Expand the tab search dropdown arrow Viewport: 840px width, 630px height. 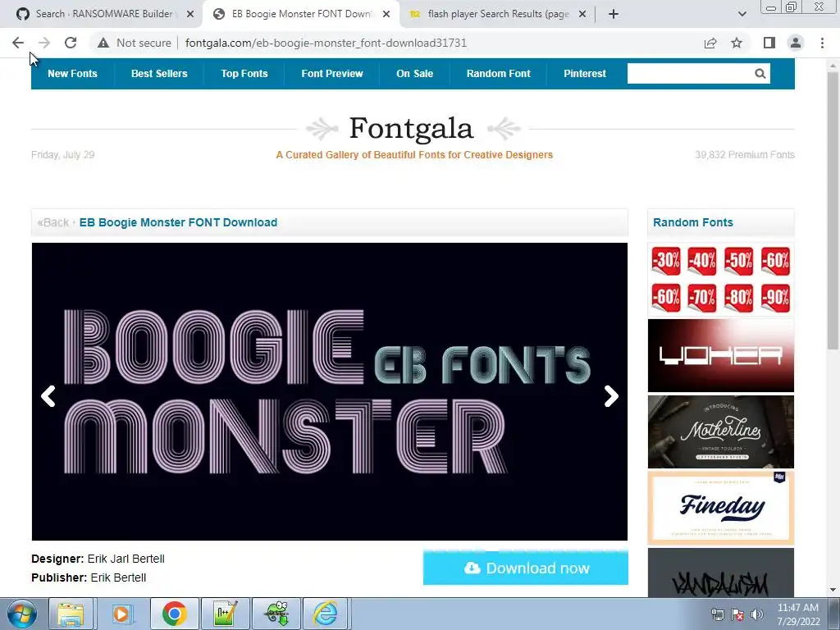coord(742,15)
